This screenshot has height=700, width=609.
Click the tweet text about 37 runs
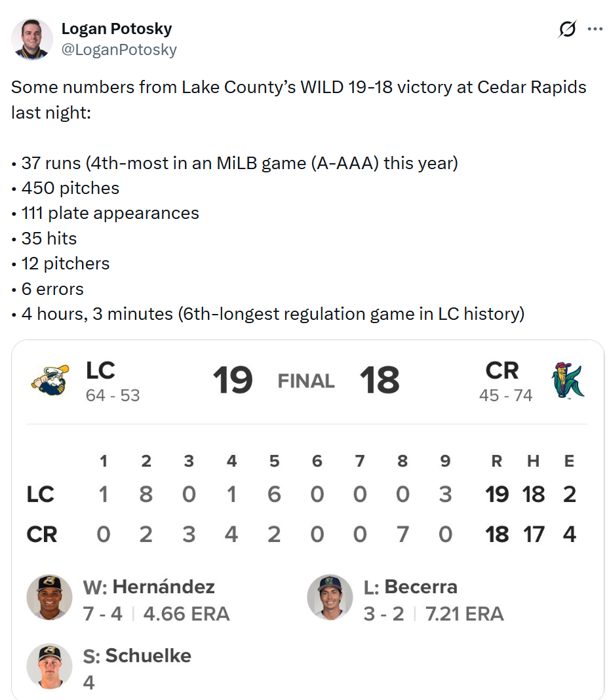coord(235,163)
